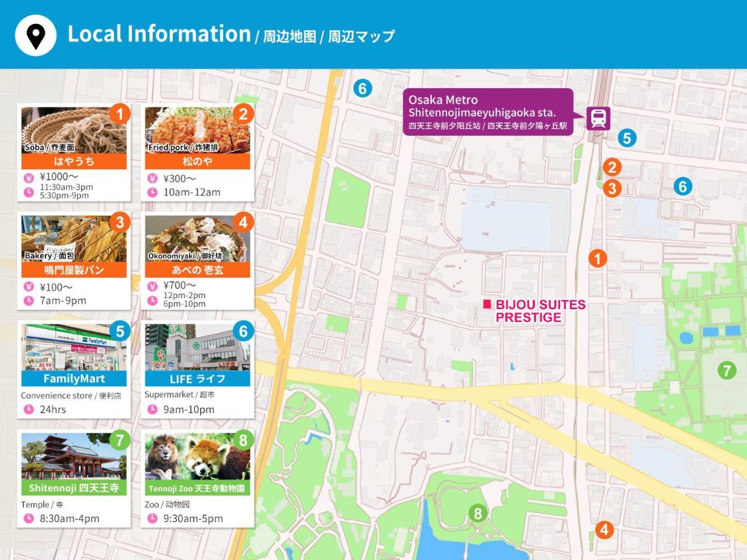Click the 周边地图 / 周辺マップ header subtitle
The image size is (747, 560).
pyautogui.click(x=329, y=37)
